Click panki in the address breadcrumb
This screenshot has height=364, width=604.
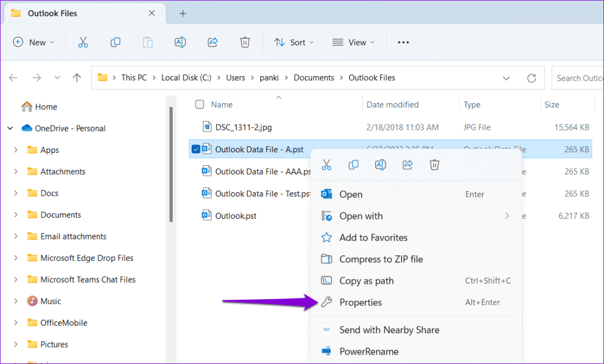coord(269,78)
